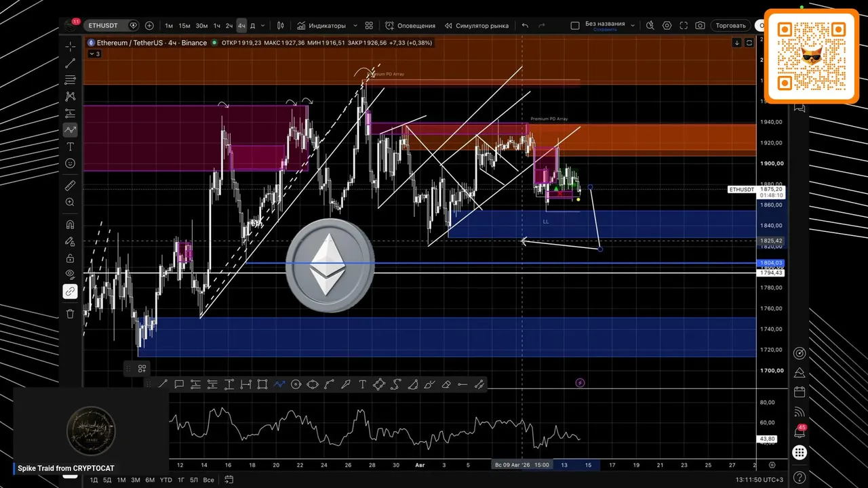The height and width of the screenshot is (488, 868).
Task: Select the text tool in bottom drawing toolbar
Action: click(362, 384)
